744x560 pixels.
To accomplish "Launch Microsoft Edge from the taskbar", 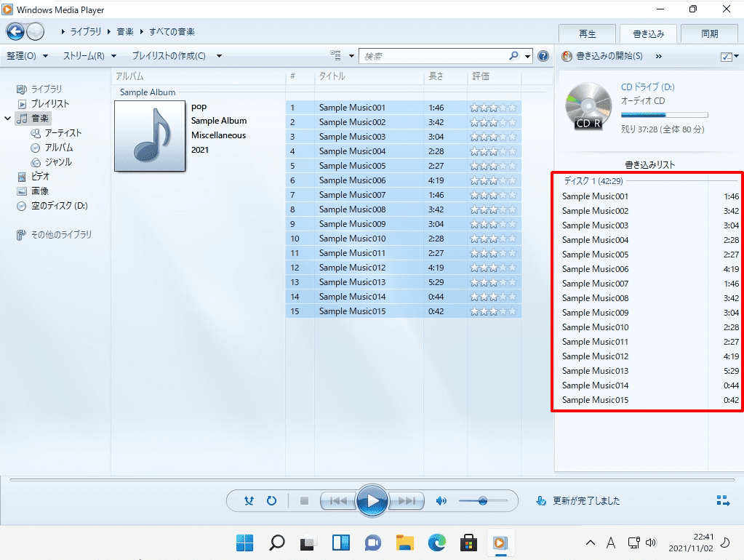I will click(436, 543).
